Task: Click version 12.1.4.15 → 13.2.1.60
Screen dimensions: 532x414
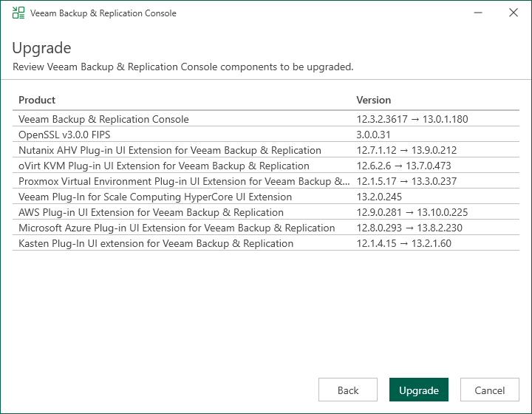Action: point(403,244)
